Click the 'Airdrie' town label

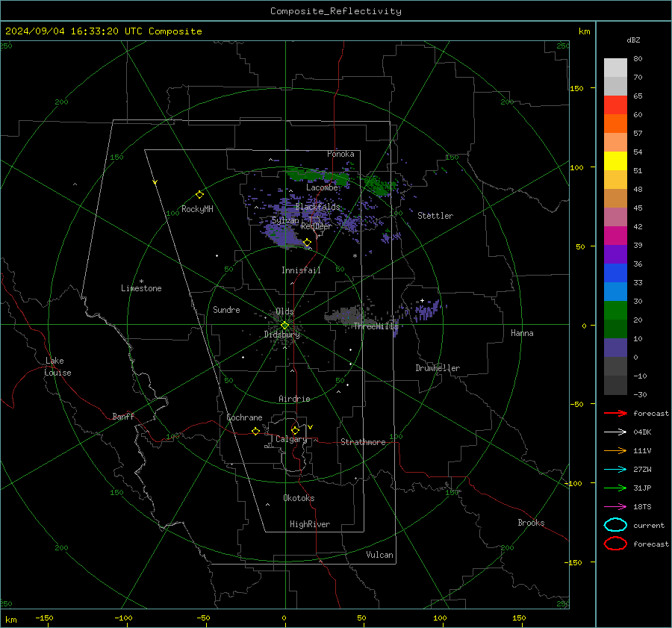click(294, 399)
